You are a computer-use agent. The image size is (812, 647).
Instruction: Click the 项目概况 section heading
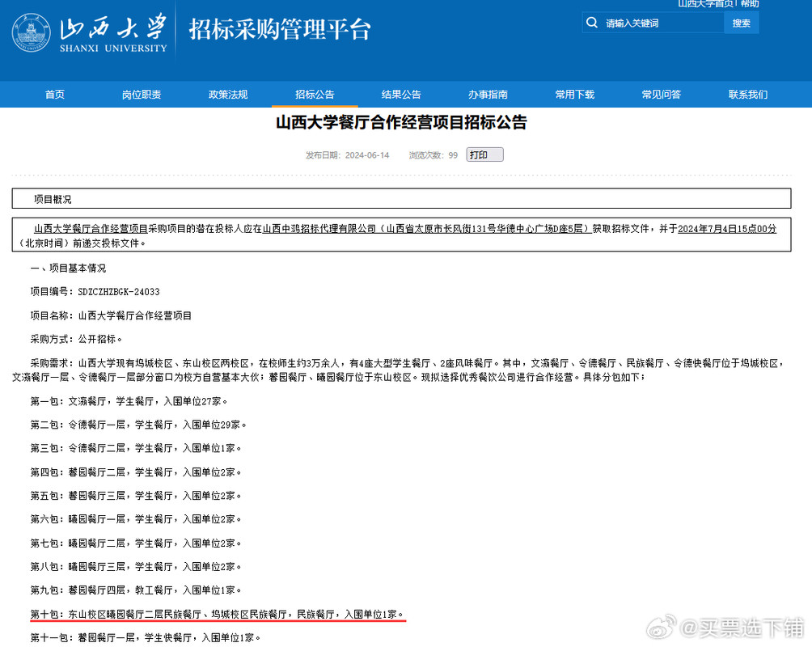pyautogui.click(x=53, y=200)
